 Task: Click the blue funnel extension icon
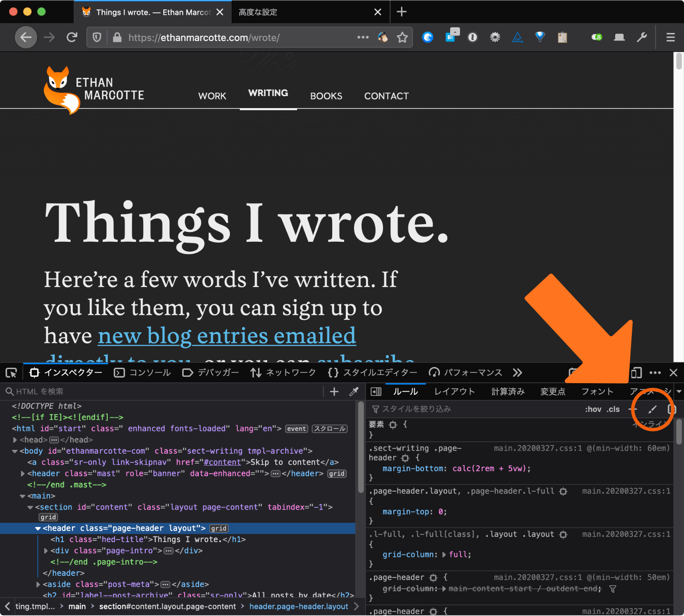click(540, 37)
